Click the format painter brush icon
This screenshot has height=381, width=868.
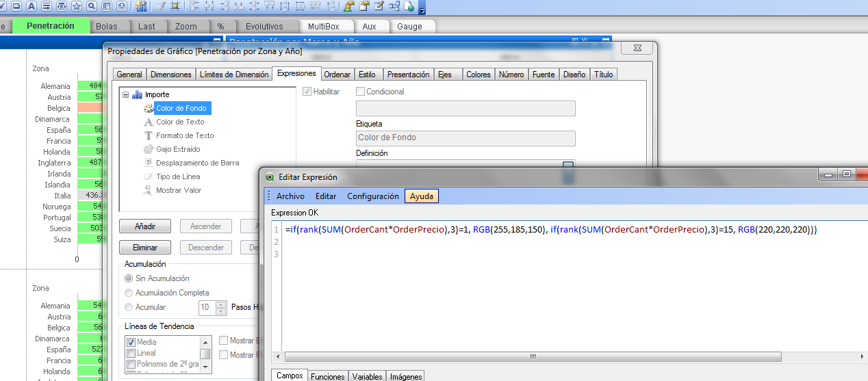[159, 6]
